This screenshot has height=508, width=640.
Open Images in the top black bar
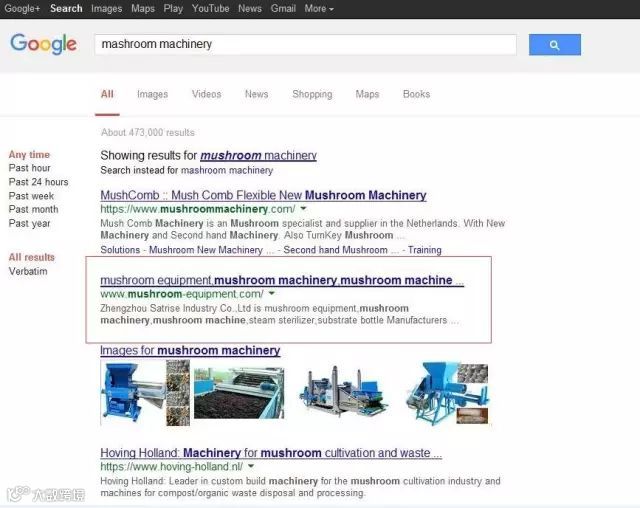107,9
